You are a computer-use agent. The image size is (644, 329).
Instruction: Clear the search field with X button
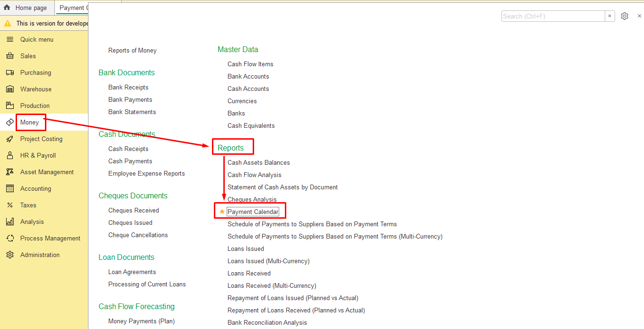point(610,16)
